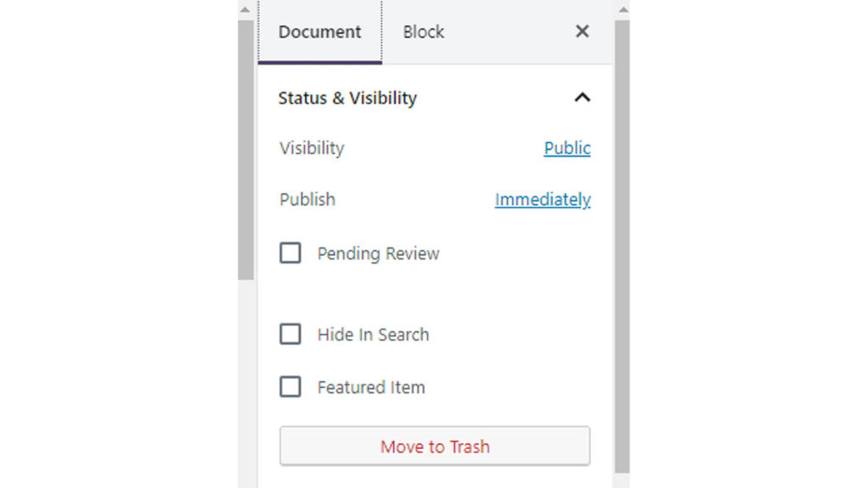Check the Featured Item checkbox

(291, 387)
